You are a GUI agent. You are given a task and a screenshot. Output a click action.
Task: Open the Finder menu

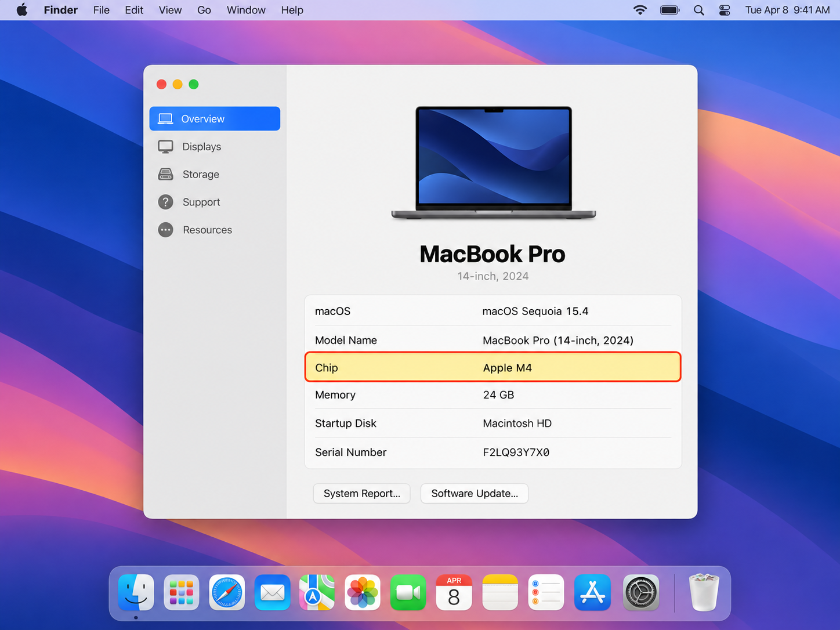61,10
